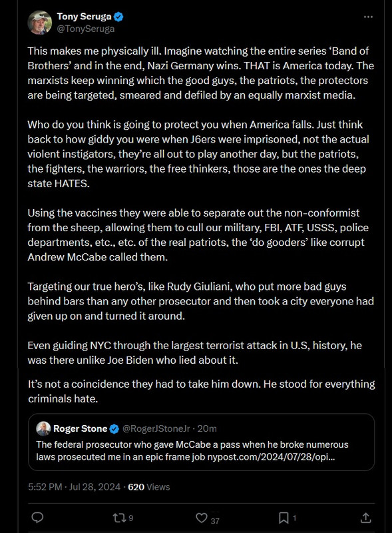The width and height of the screenshot is (392, 533).
Task: Open Roger Stone's small avatar in quoted post
Action: pyautogui.click(x=43, y=428)
